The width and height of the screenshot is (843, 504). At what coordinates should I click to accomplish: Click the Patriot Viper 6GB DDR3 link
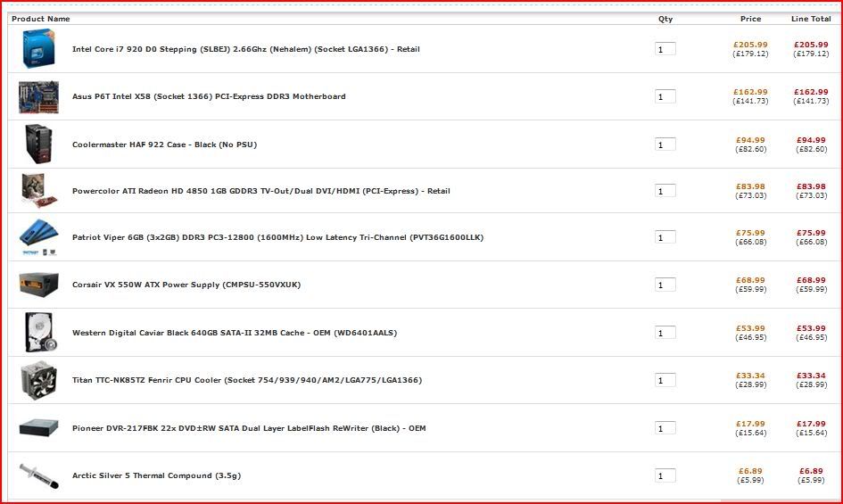[277, 237]
